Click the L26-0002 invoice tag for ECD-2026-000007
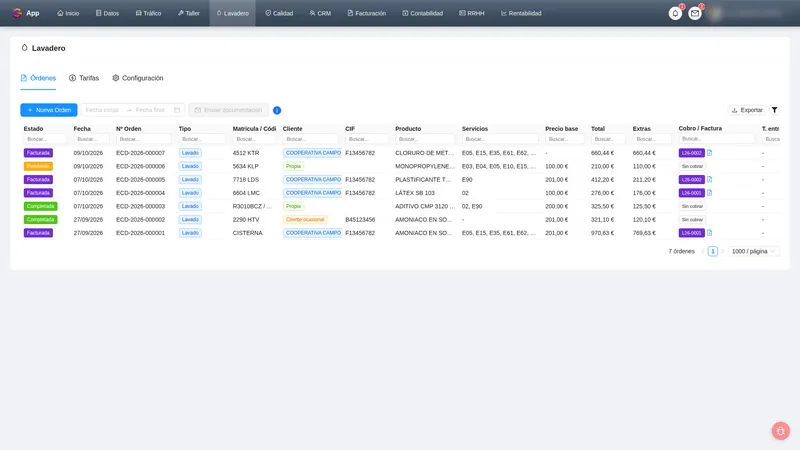Screen dimensions: 800x450 pyautogui.click(x=691, y=153)
